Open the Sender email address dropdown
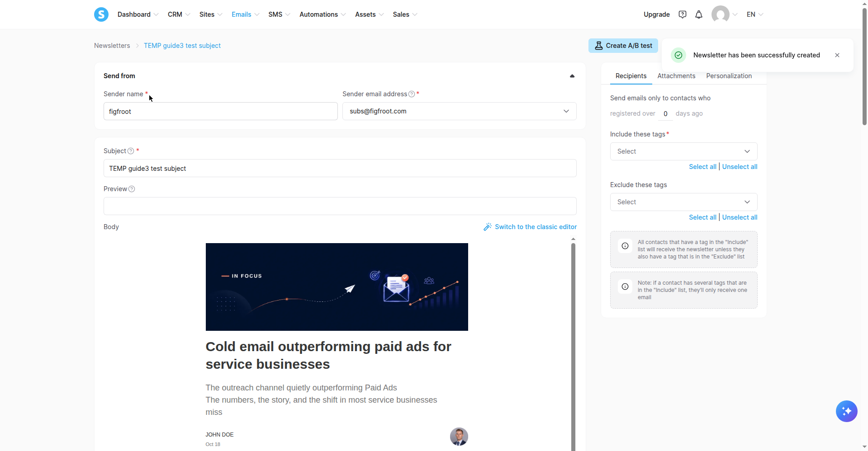This screenshot has height=451, width=868. 459,111
